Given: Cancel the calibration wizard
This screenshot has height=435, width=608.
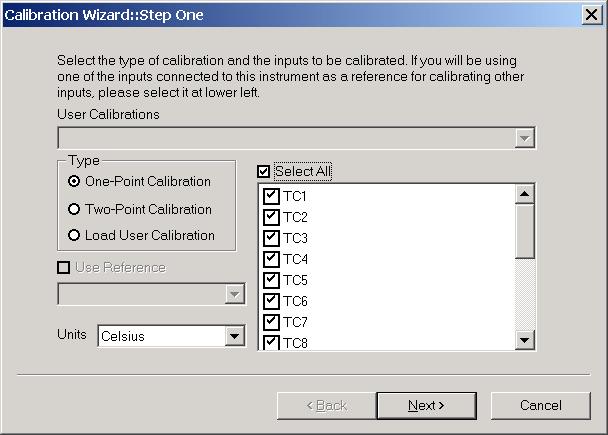Looking at the screenshot, I should pos(541,406).
